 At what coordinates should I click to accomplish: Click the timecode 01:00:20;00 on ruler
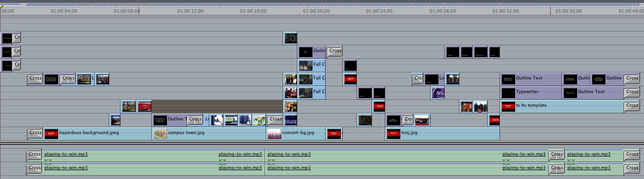[316, 11]
